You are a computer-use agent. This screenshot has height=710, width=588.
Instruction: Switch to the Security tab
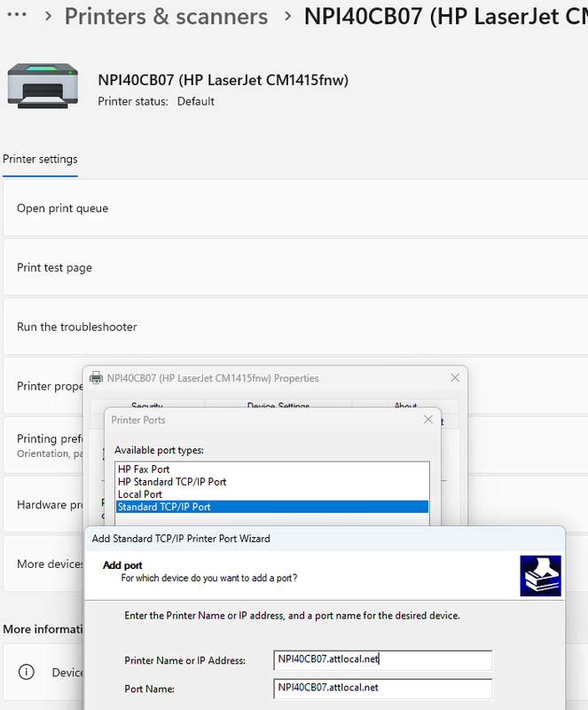point(147,406)
